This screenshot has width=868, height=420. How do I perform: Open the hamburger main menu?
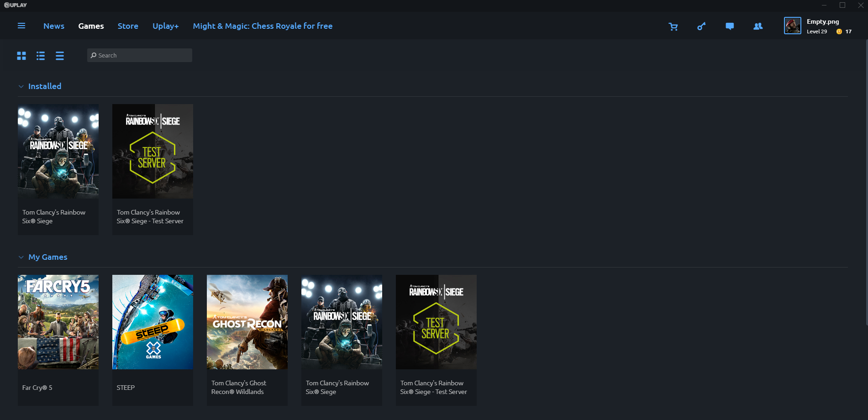(21, 26)
